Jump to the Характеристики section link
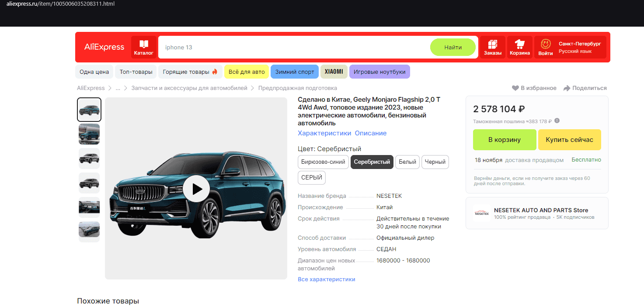 (324, 133)
